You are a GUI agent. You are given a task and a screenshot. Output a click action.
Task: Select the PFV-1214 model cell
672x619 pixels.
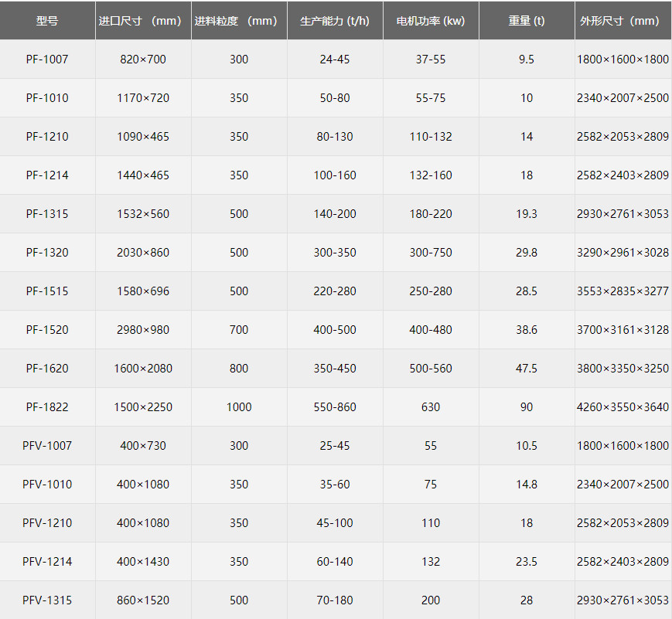coord(47,562)
